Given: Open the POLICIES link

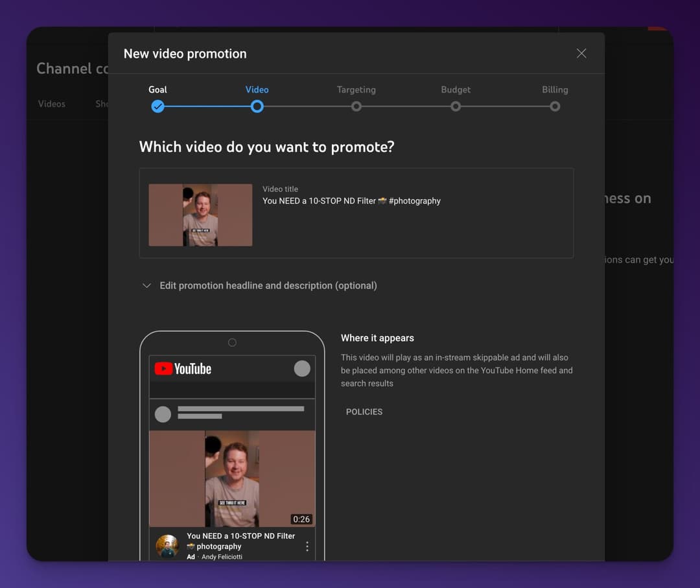Looking at the screenshot, I should (x=364, y=412).
